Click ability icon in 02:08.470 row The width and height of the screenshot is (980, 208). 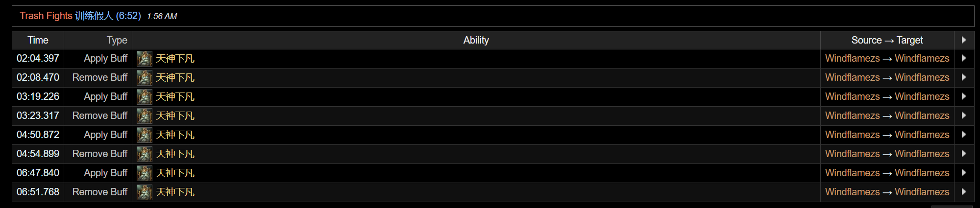coord(144,78)
